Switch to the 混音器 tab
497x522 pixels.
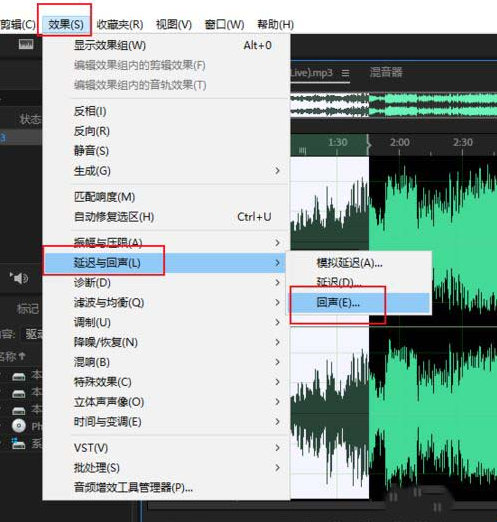coord(386,72)
